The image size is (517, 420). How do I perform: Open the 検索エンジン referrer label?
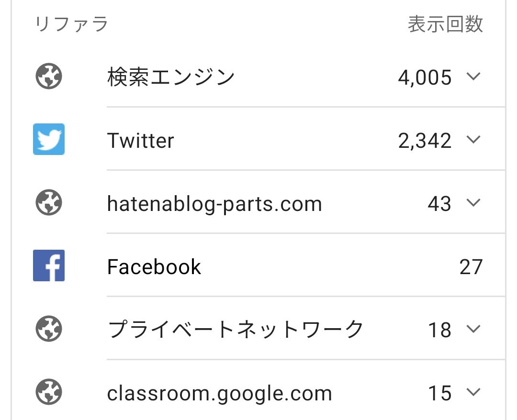tap(171, 77)
